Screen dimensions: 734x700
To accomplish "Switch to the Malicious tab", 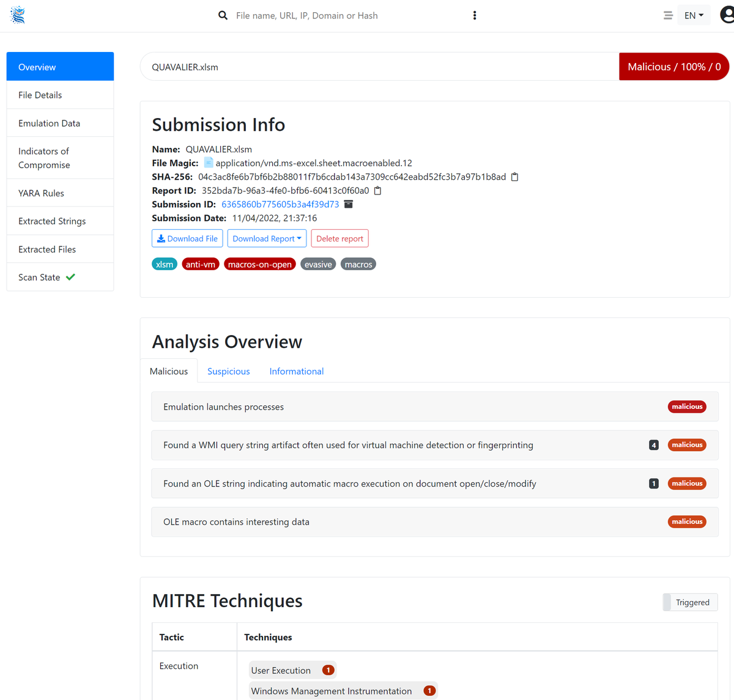I will coord(169,371).
